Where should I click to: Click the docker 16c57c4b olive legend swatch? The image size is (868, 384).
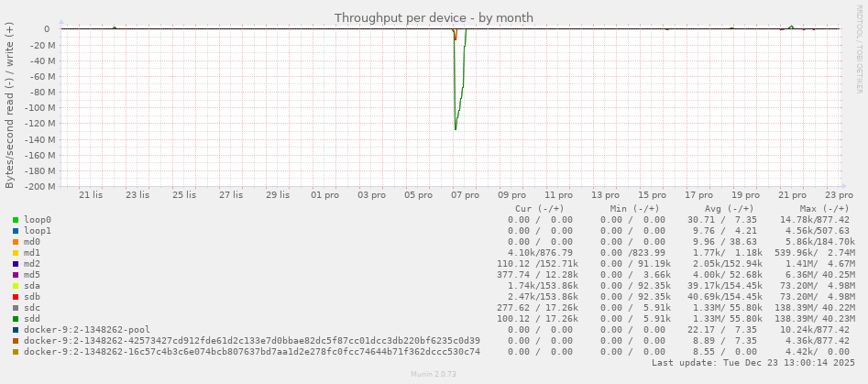coord(16,352)
